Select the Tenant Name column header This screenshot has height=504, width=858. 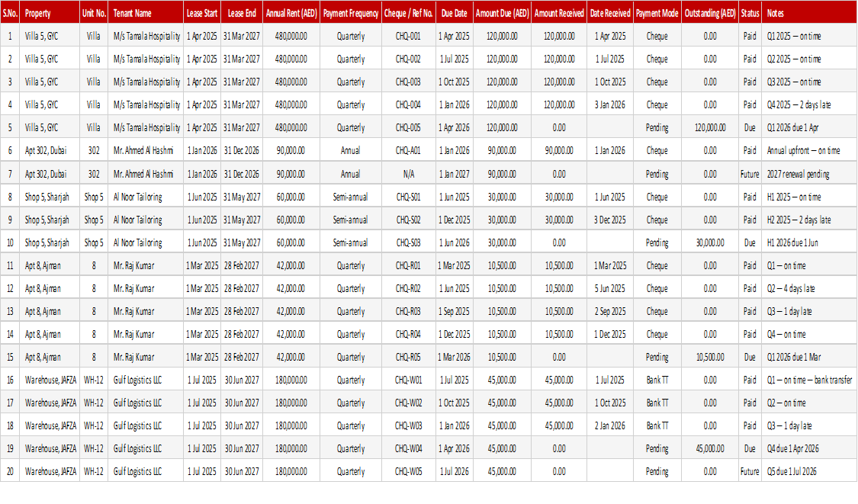[146, 13]
